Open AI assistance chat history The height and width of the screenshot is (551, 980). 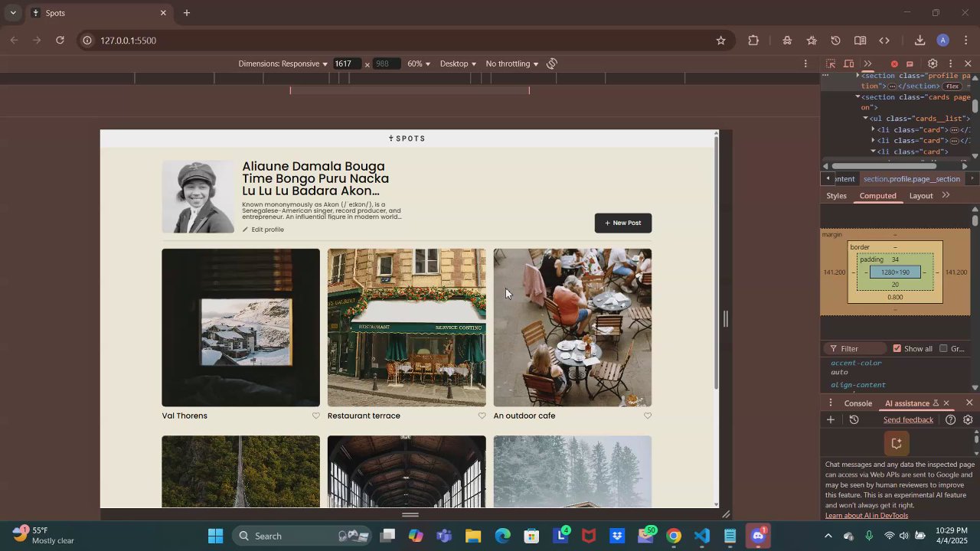tap(854, 419)
